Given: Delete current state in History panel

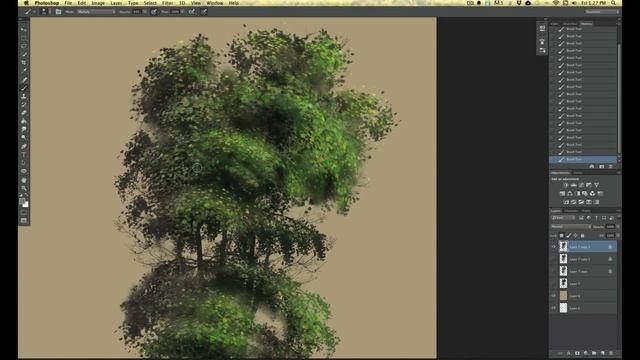Looking at the screenshot, I should click(x=611, y=167).
